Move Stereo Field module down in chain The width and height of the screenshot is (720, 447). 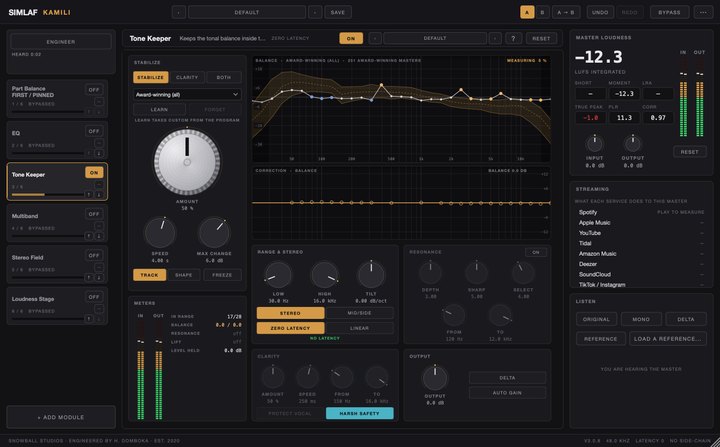coord(99,277)
